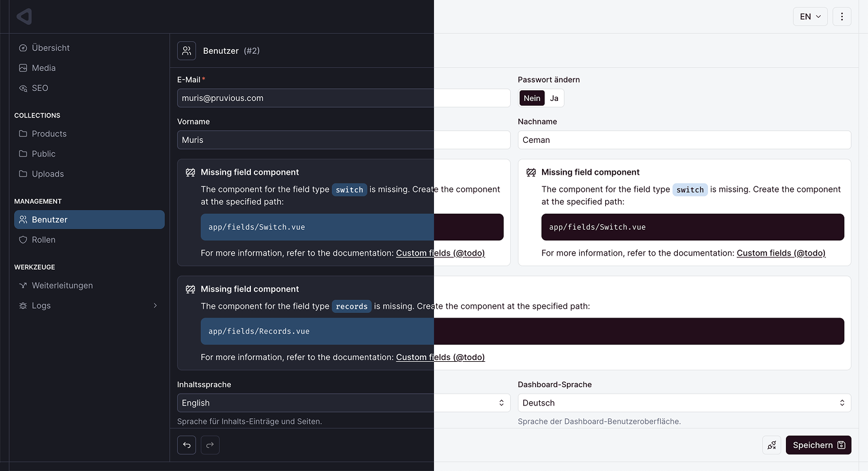Click the icon button left of Speichern
This screenshot has width=868, height=471.
772,445
